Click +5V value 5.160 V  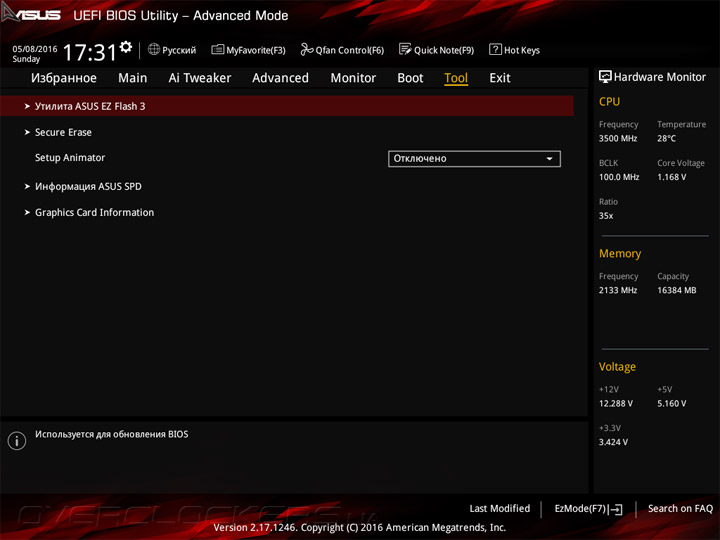671,404
